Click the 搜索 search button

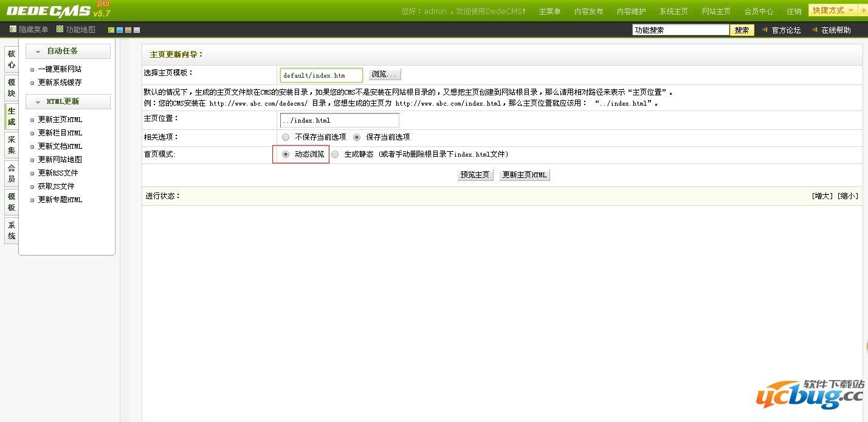[742, 30]
